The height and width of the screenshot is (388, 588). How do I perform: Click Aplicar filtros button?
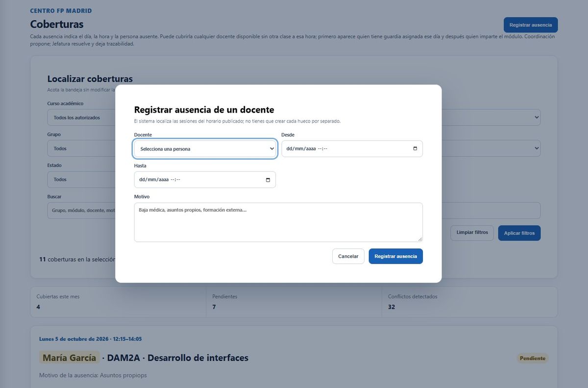click(x=519, y=233)
